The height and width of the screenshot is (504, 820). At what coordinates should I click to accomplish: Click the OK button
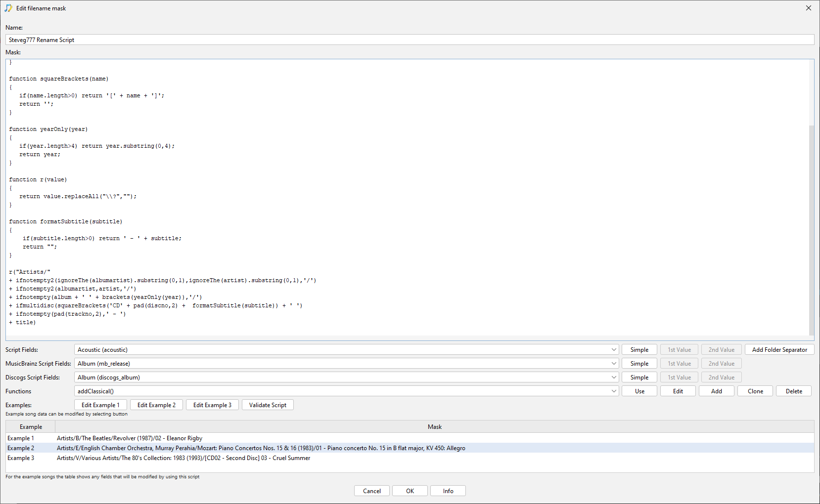coord(410,491)
